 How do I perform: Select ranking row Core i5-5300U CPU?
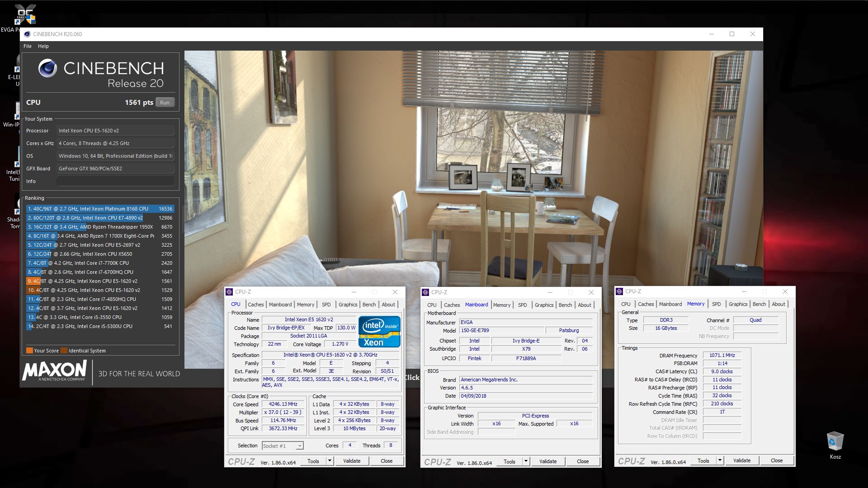pyautogui.click(x=100, y=326)
